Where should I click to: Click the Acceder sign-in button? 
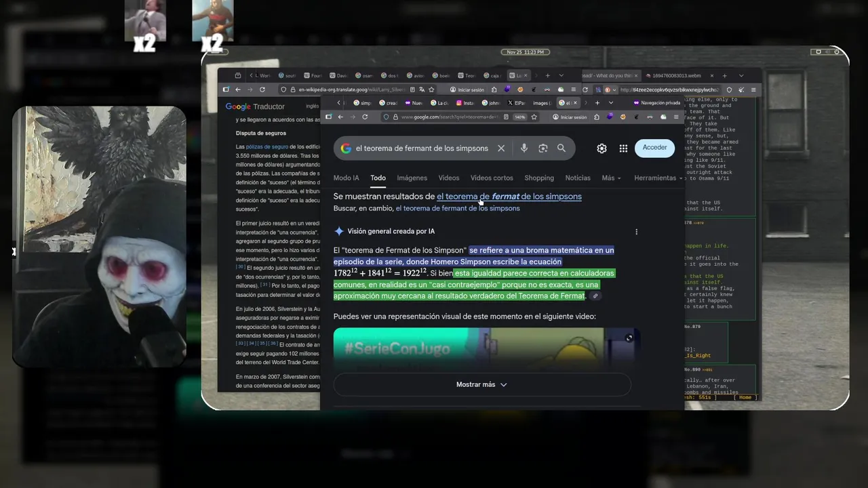pos(654,148)
